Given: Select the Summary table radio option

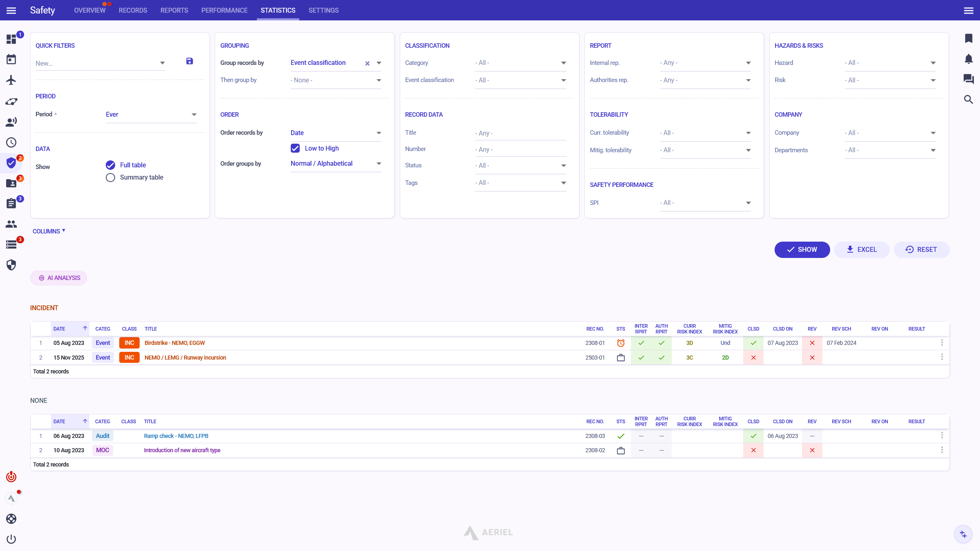Looking at the screenshot, I should (110, 178).
